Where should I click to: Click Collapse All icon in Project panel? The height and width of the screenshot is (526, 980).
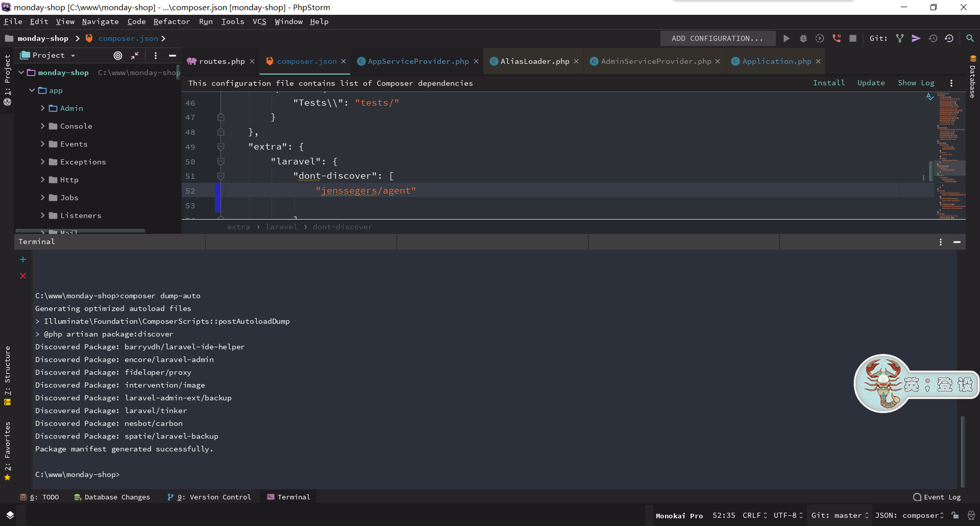(135, 55)
